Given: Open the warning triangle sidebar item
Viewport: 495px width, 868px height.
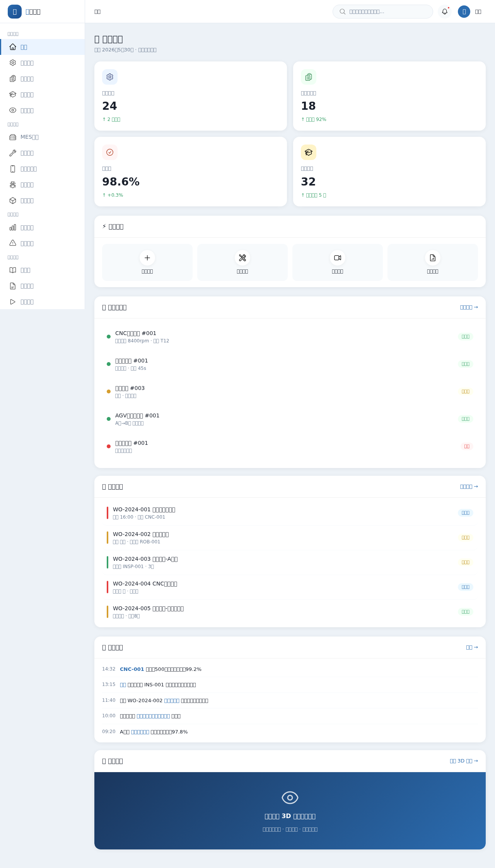Looking at the screenshot, I should click(x=42, y=243).
